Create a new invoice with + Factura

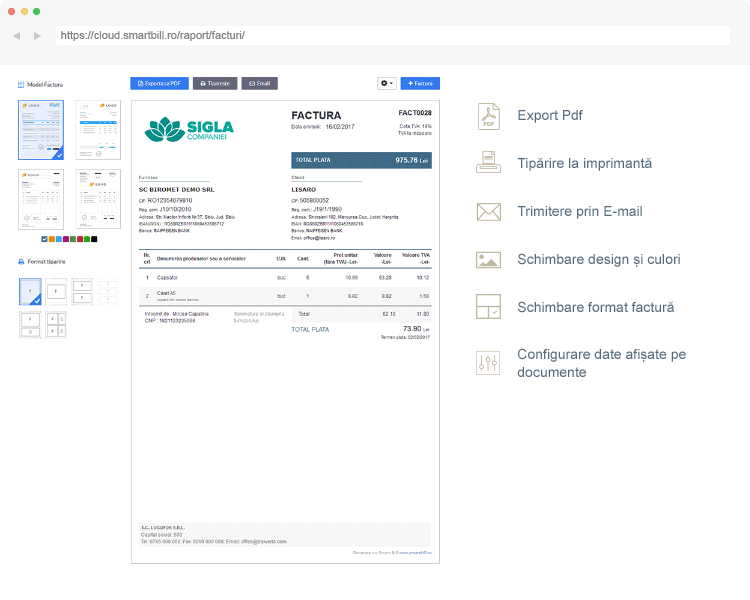(x=420, y=84)
